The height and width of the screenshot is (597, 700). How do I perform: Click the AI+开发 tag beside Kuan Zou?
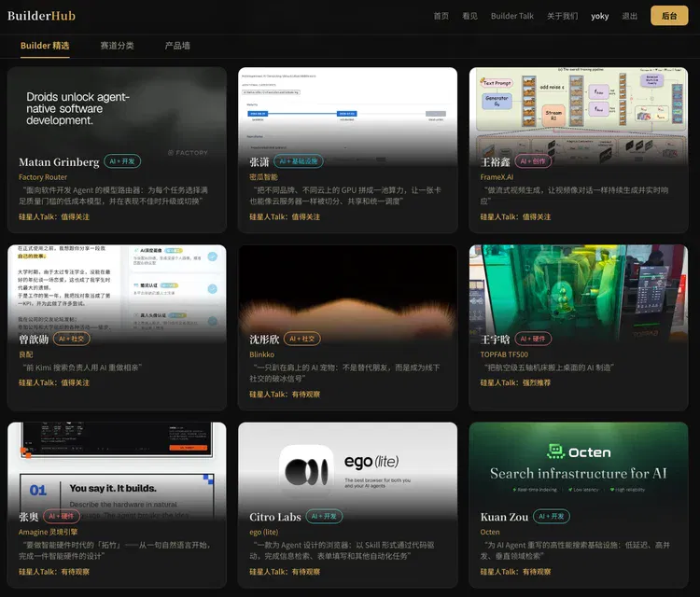tap(552, 516)
